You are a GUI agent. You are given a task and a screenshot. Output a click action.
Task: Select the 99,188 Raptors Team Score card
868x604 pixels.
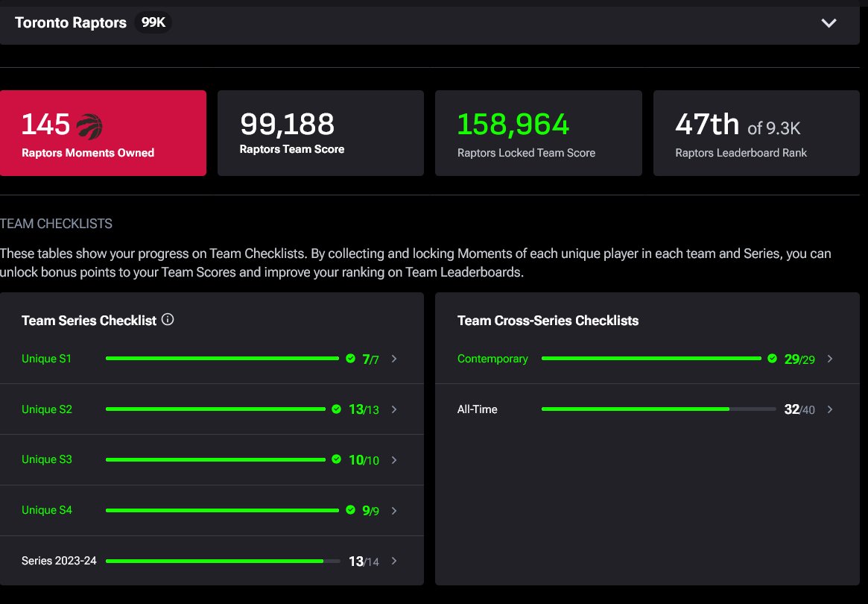coord(320,133)
